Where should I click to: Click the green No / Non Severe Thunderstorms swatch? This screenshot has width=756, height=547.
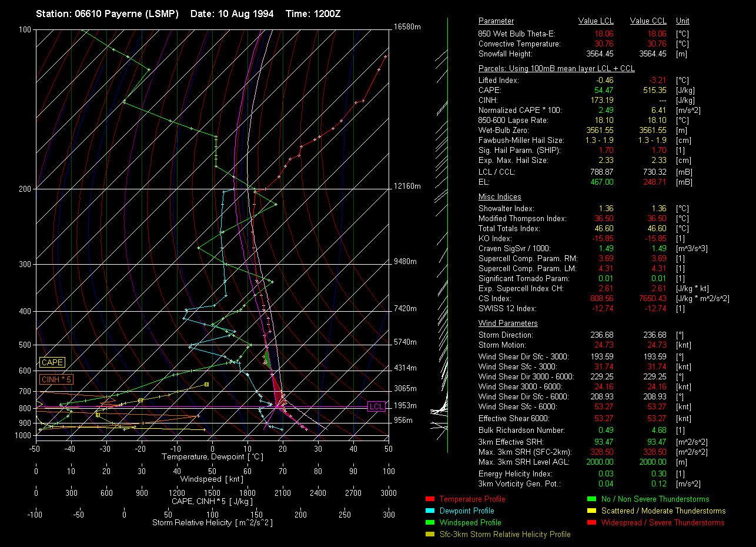(591, 499)
